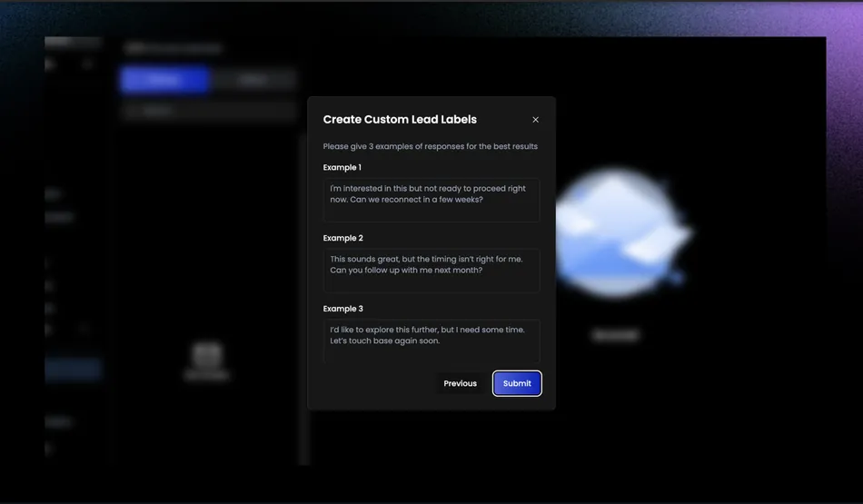Edit the Example 3 response field
The width and height of the screenshot is (863, 504).
coord(431,341)
